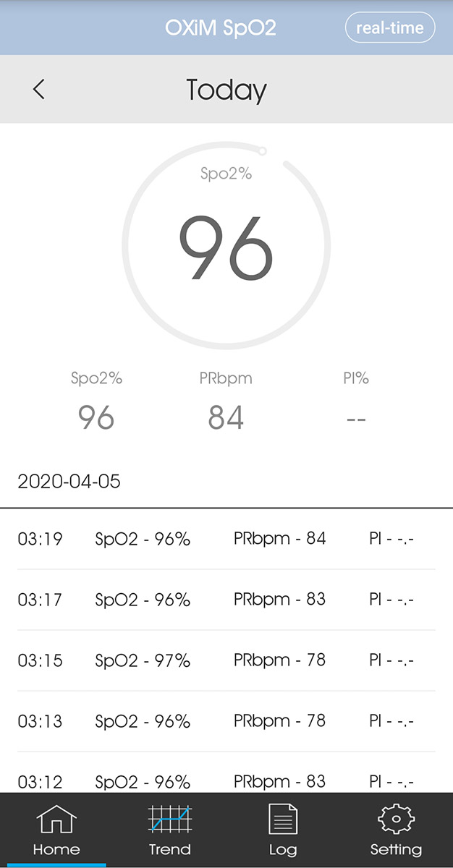Open the Home house icon
This screenshot has width=453, height=868.
(56, 820)
